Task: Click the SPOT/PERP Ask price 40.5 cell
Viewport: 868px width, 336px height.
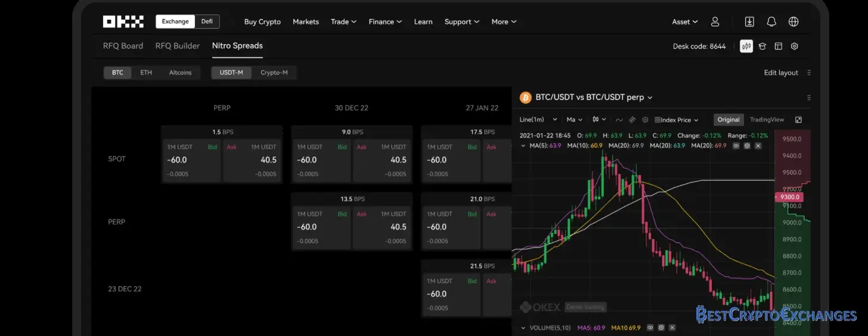Action: click(x=252, y=160)
